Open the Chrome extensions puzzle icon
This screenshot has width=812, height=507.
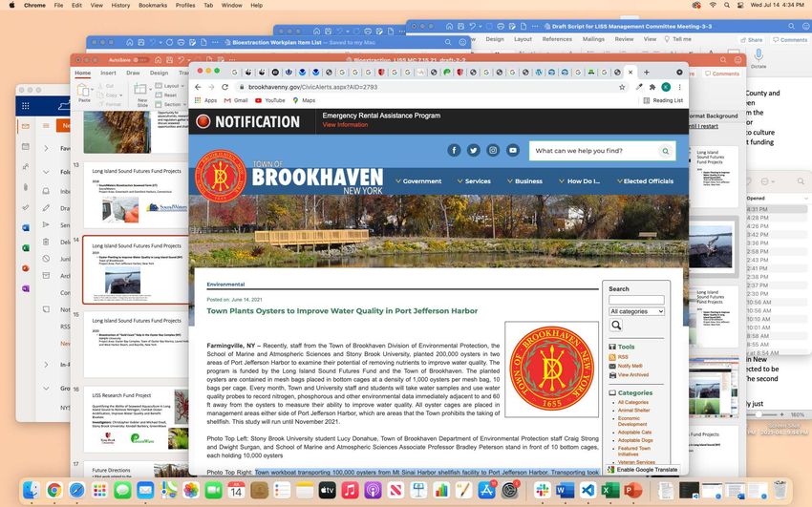click(x=652, y=87)
